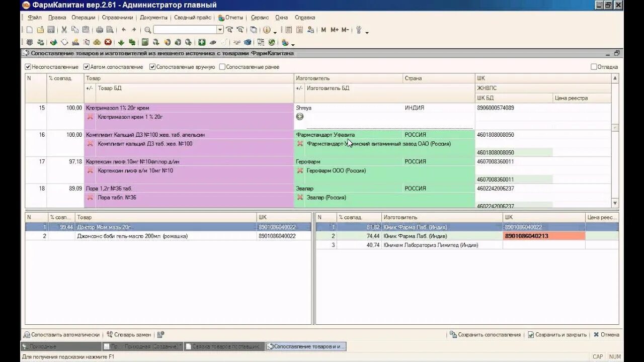Open the Сводный прайс menu item
The image size is (644, 362).
point(193,18)
